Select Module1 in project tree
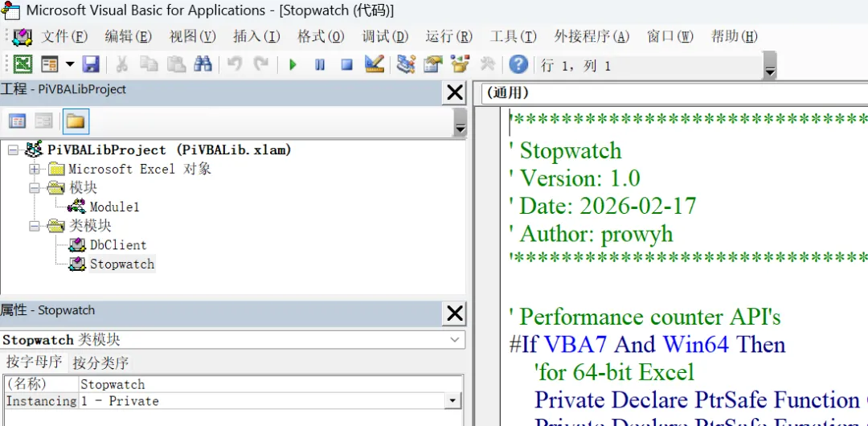Screen dimensions: 868x426 tap(115, 207)
